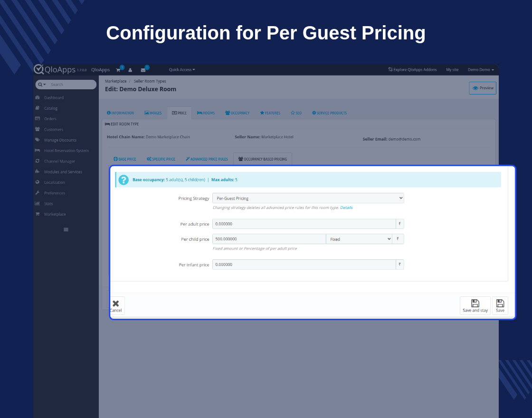Open the customers notification person icon
This screenshot has width=532, height=418.
pyautogui.click(x=130, y=70)
